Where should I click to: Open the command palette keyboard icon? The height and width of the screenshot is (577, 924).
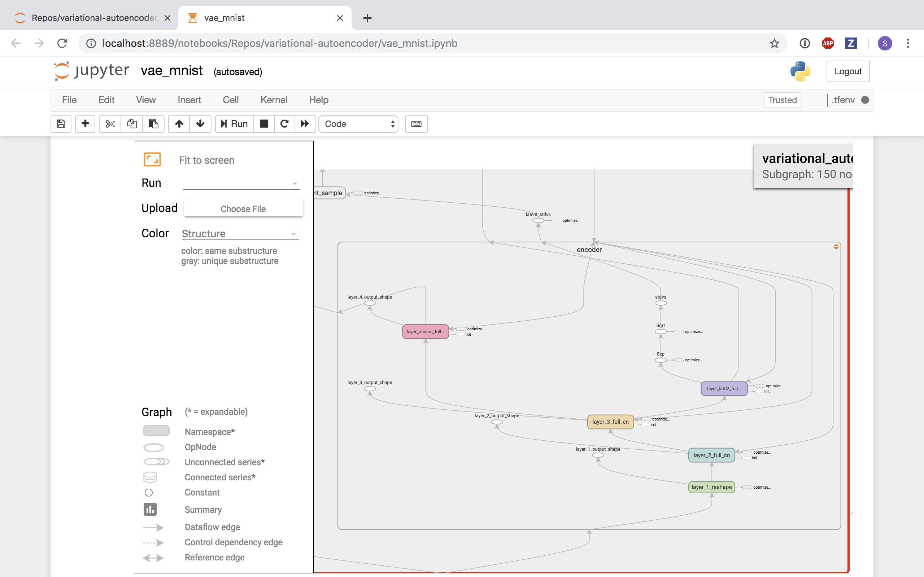[x=416, y=124]
